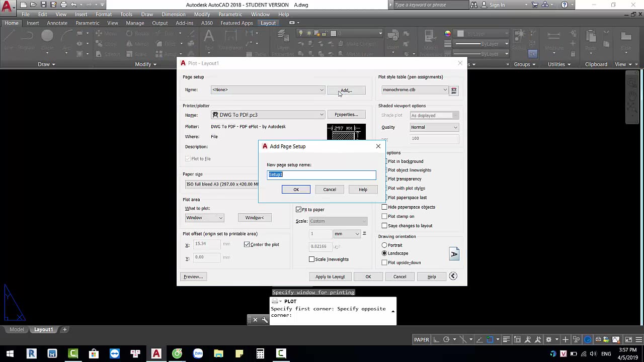Uncheck Fit to paper checkbox

click(x=298, y=210)
